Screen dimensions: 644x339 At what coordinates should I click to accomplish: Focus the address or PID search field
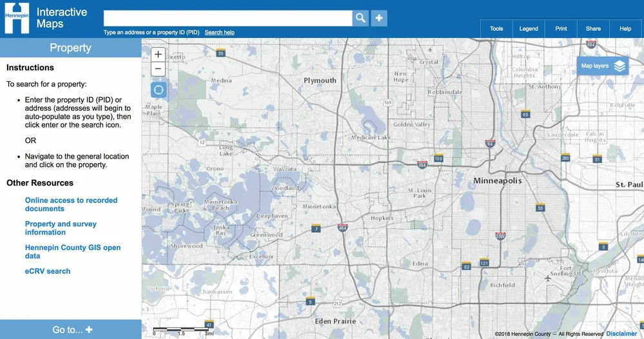(x=227, y=18)
